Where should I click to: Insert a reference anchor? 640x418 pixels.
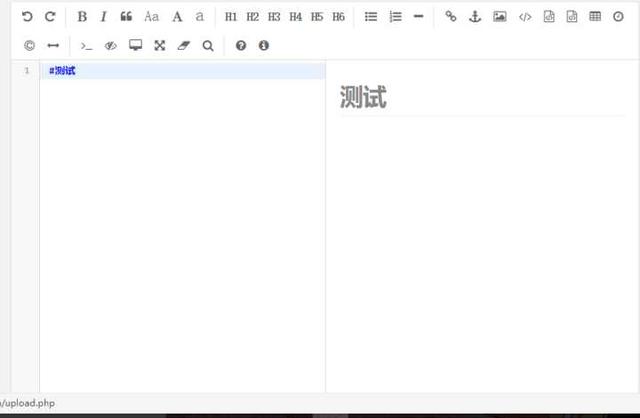[475, 17]
